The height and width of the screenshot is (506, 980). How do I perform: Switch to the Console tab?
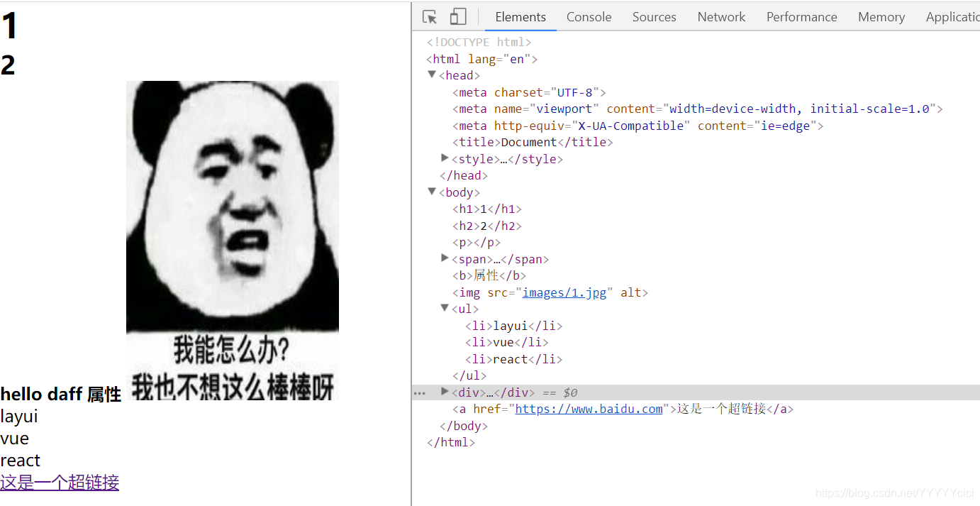[x=589, y=17]
